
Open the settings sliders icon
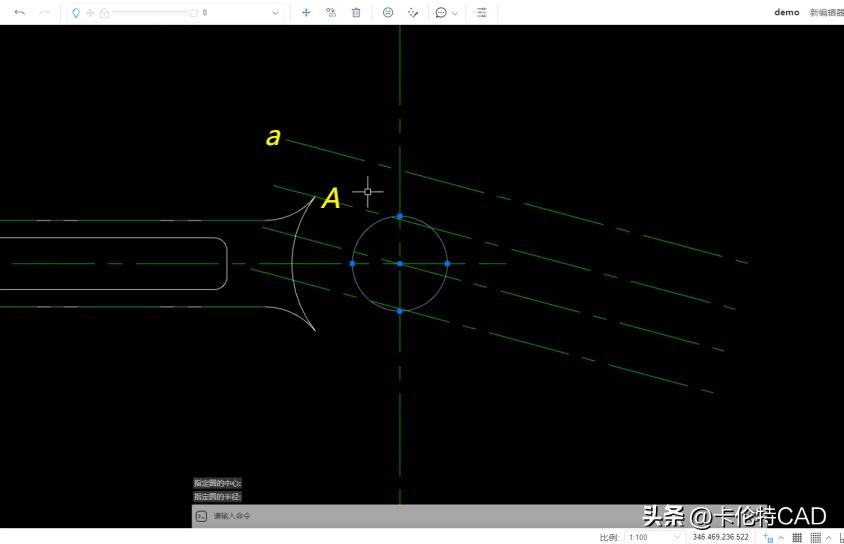point(482,12)
